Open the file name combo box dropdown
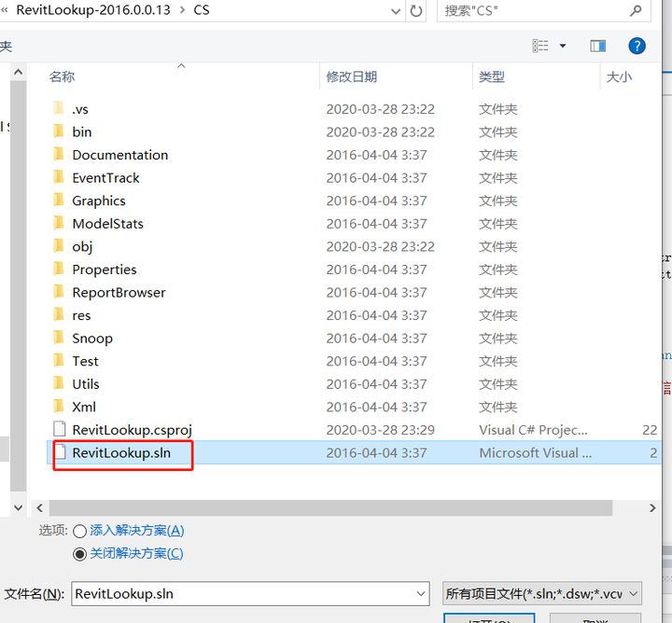 421,593
